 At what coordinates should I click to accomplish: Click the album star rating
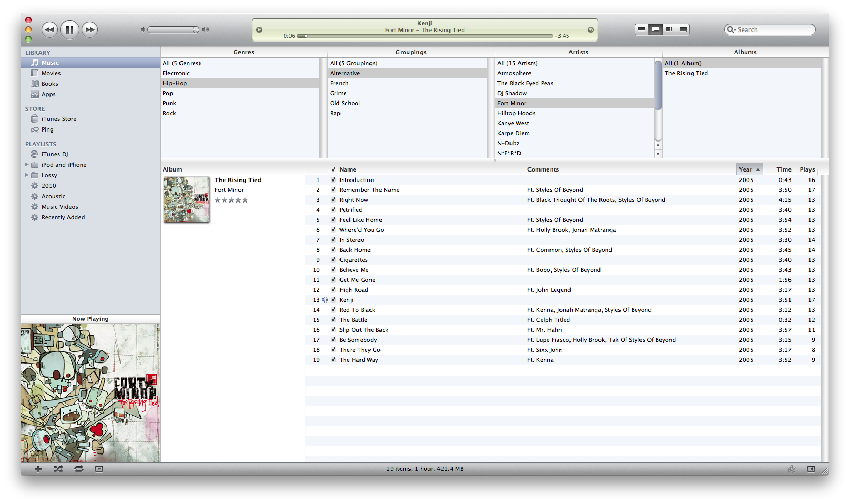coord(231,200)
